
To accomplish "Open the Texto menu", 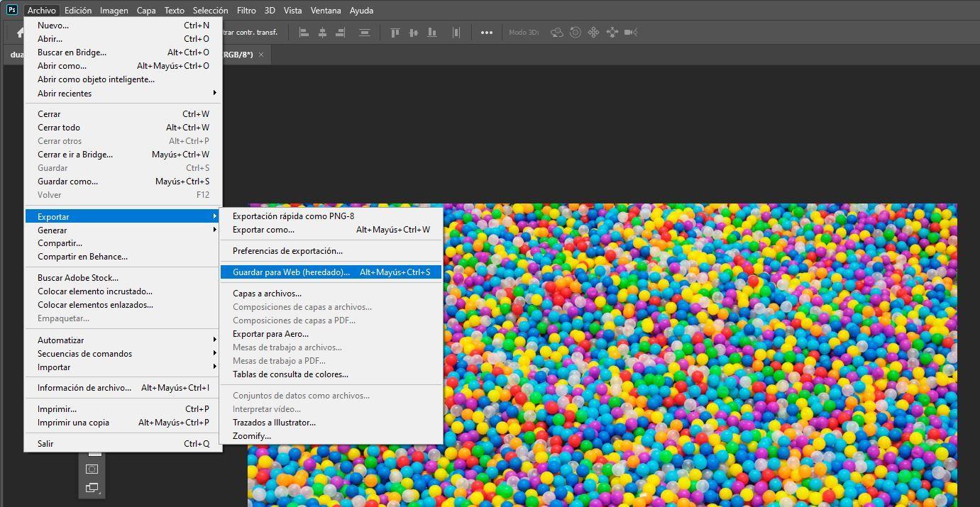I will [174, 11].
